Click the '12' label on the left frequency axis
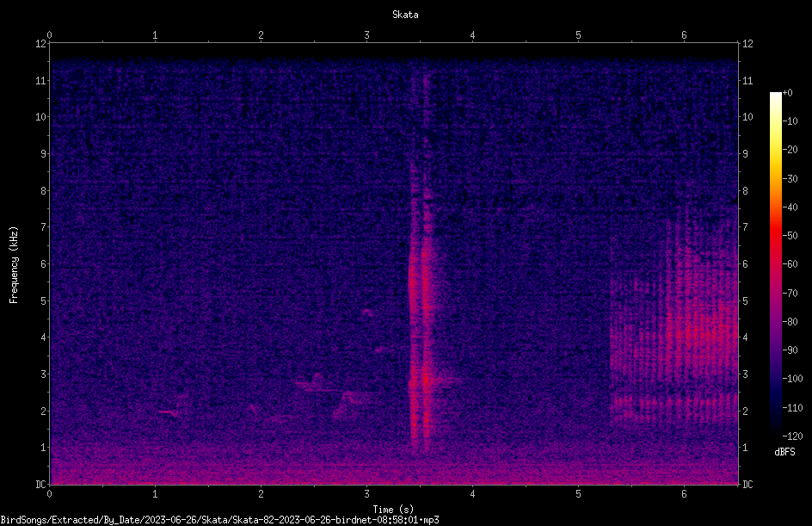 click(41, 44)
